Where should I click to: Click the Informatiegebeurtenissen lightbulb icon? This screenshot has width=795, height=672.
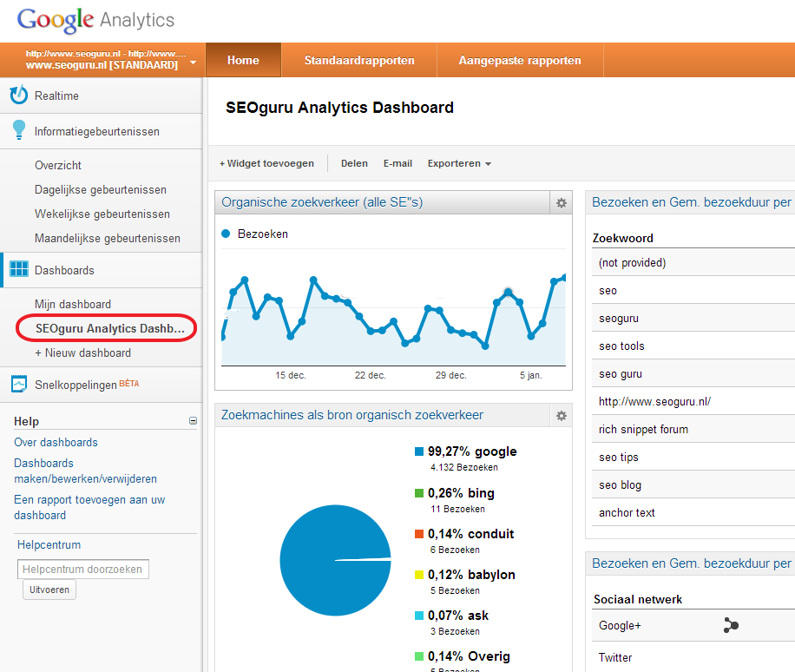tap(19, 130)
